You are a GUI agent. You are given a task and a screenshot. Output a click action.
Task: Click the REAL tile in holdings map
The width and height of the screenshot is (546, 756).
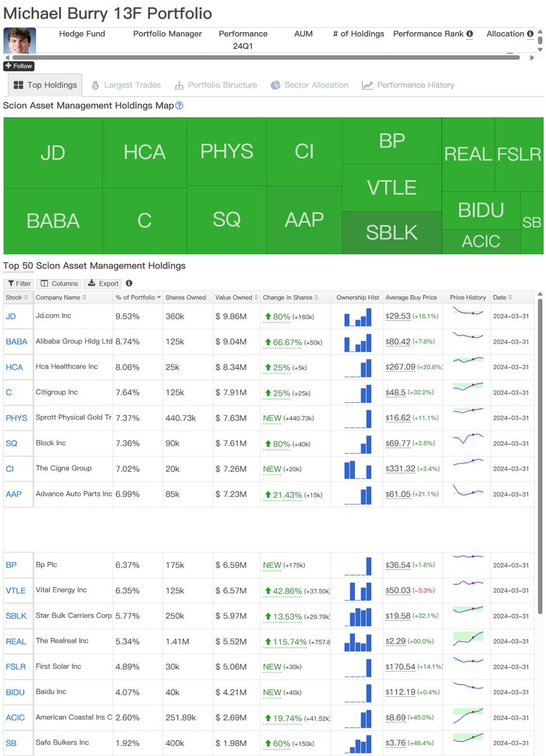click(x=468, y=154)
